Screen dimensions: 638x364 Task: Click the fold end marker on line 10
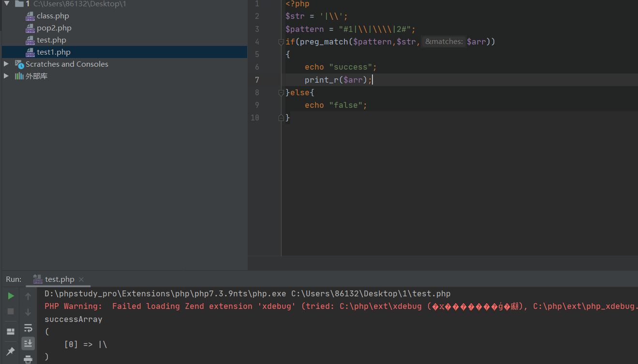281,117
